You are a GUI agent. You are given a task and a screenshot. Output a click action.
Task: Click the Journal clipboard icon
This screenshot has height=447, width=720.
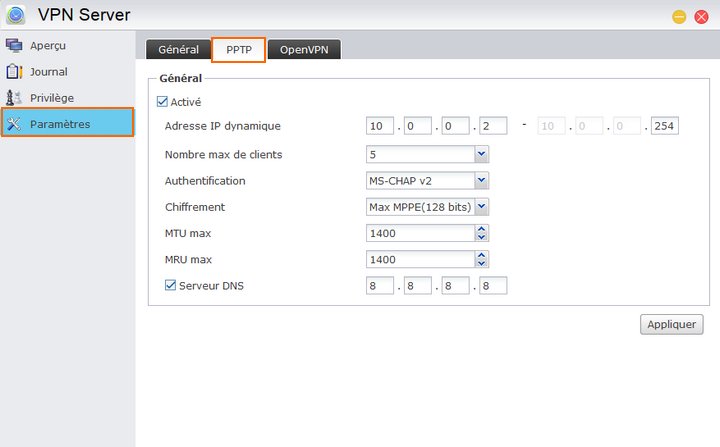point(14,72)
